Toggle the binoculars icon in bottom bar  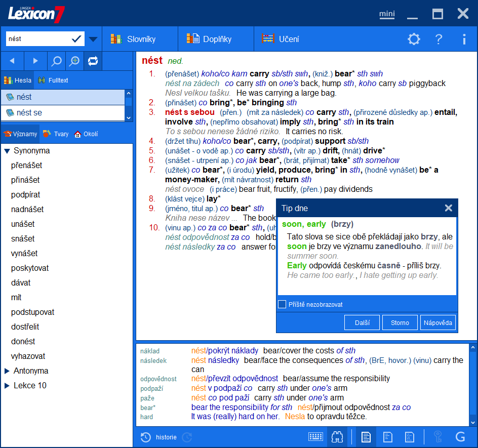pyautogui.click(x=337, y=437)
